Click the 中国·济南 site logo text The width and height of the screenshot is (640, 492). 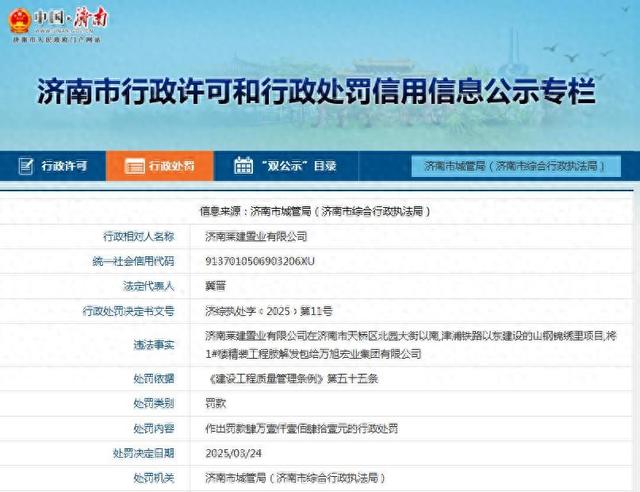point(71,19)
